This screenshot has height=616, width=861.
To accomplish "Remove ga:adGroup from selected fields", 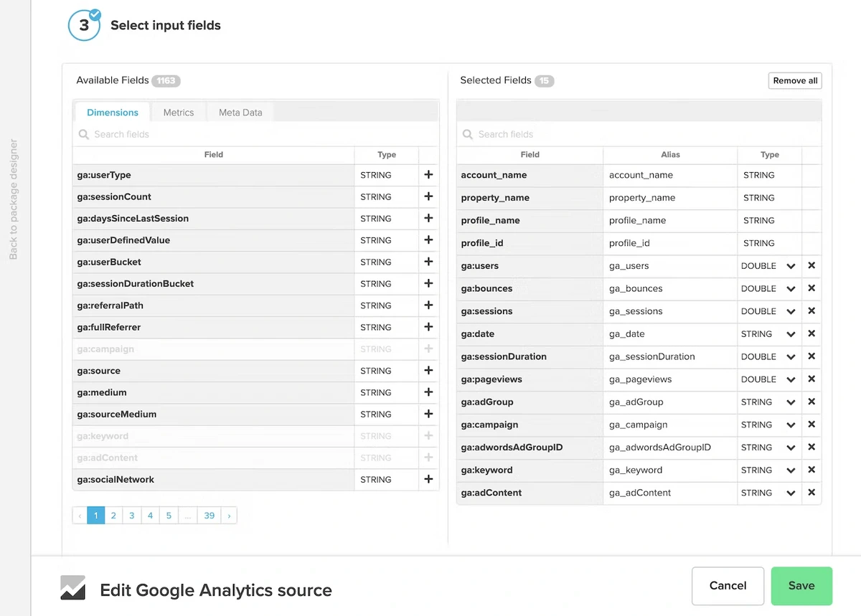I will click(811, 402).
